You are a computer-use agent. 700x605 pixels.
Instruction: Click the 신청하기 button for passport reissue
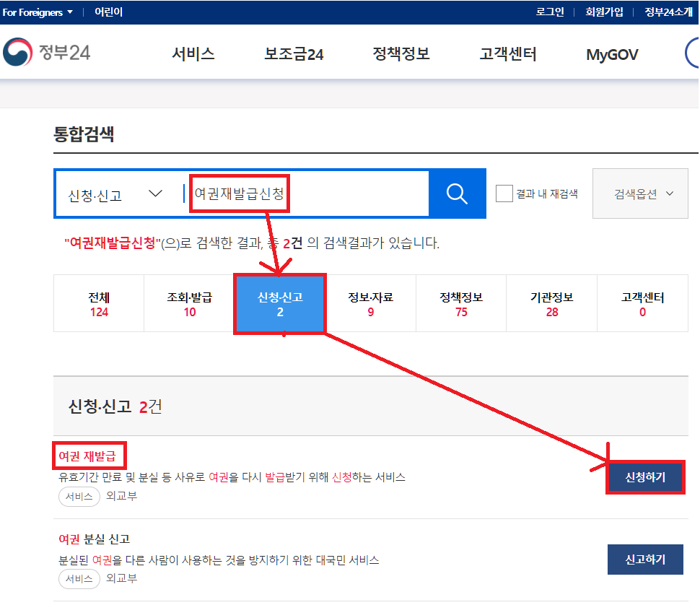tap(645, 477)
